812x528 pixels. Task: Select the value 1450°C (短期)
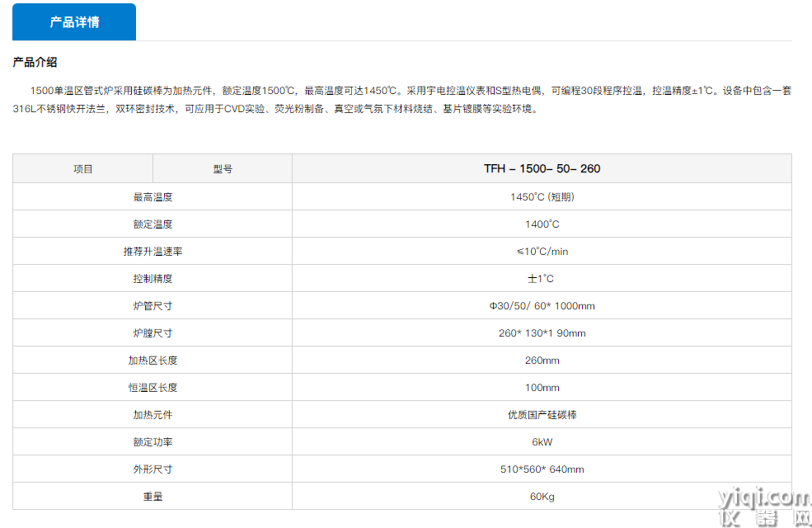542,197
